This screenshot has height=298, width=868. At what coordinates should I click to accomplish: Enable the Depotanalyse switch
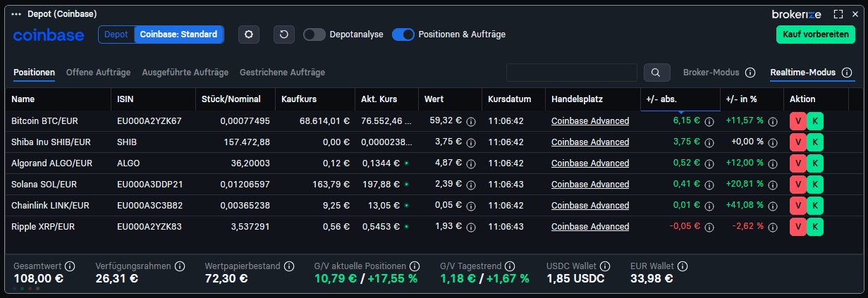pyautogui.click(x=314, y=34)
